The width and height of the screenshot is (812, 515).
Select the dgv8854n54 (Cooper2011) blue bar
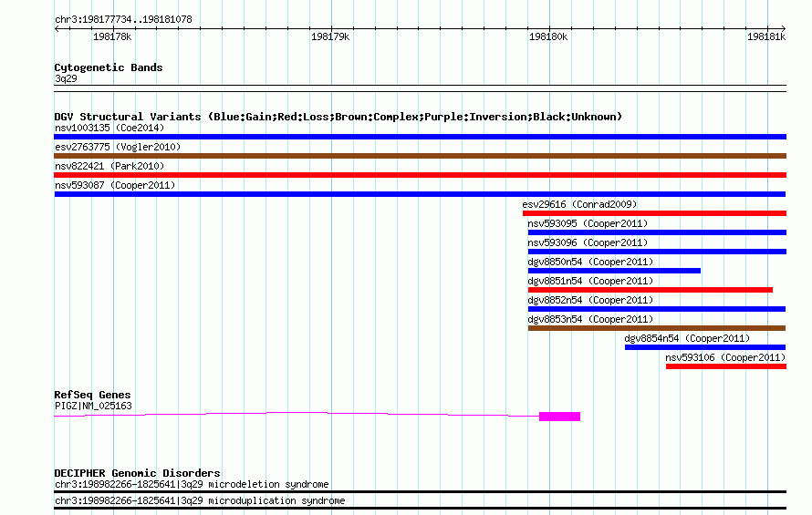704,347
